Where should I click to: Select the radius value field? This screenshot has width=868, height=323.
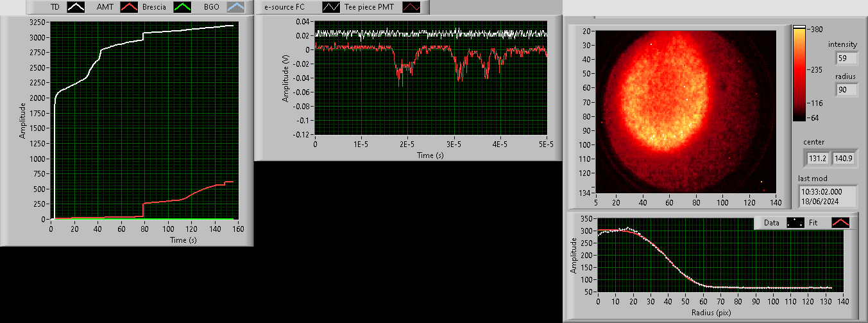click(846, 90)
